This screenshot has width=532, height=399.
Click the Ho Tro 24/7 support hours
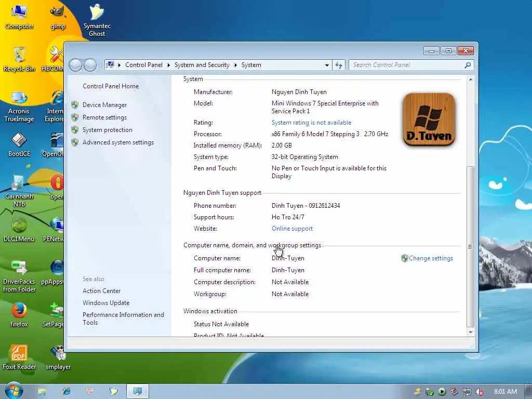tap(288, 217)
